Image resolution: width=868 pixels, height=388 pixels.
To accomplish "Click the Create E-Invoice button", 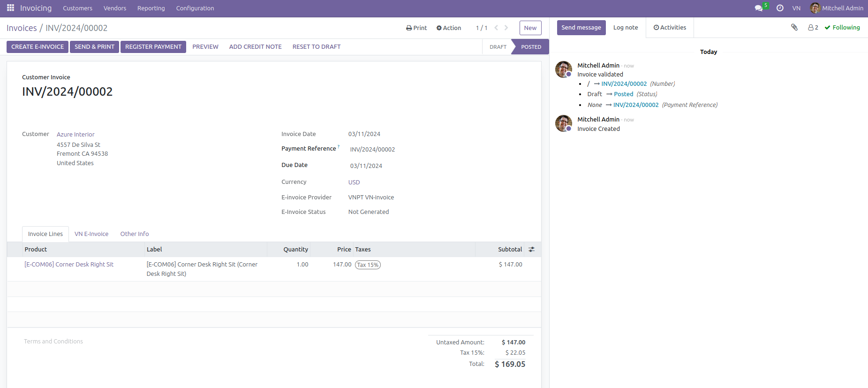I will tap(38, 47).
